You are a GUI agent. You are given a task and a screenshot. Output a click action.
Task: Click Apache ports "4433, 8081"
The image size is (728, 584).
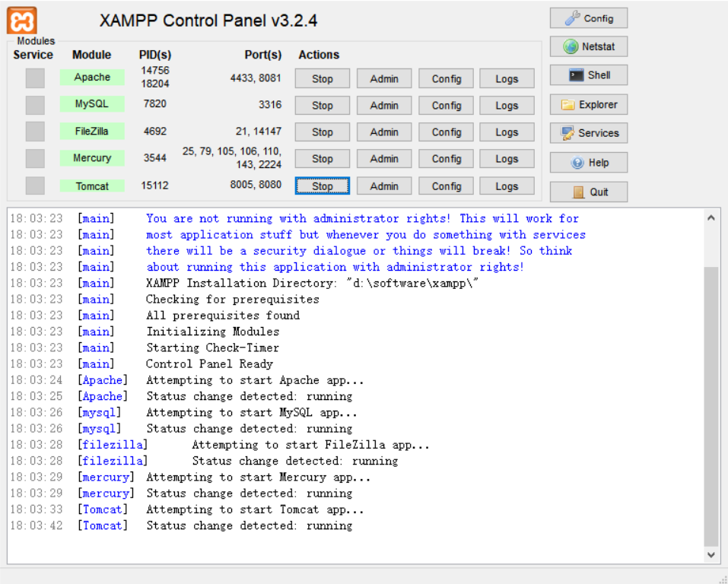coord(256,78)
